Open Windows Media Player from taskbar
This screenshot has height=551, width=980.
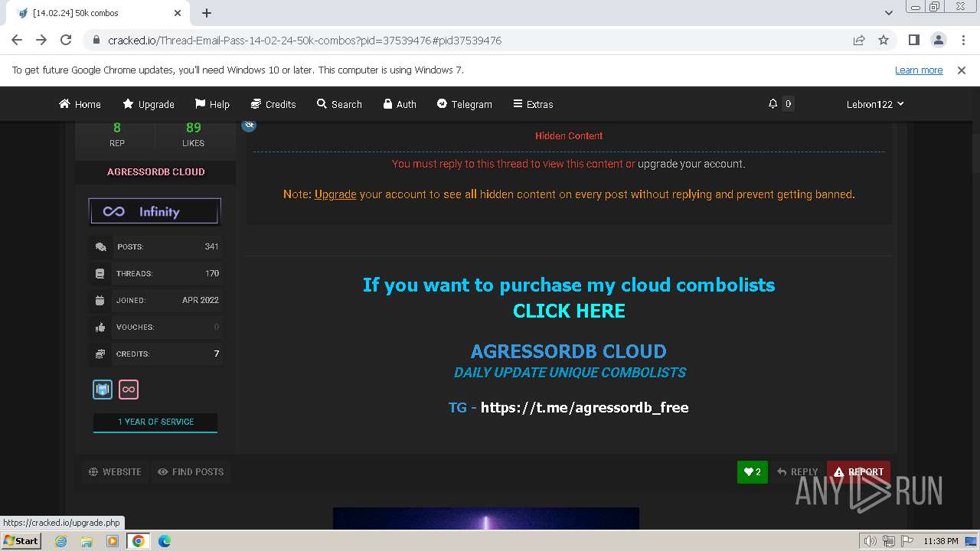pyautogui.click(x=113, y=541)
